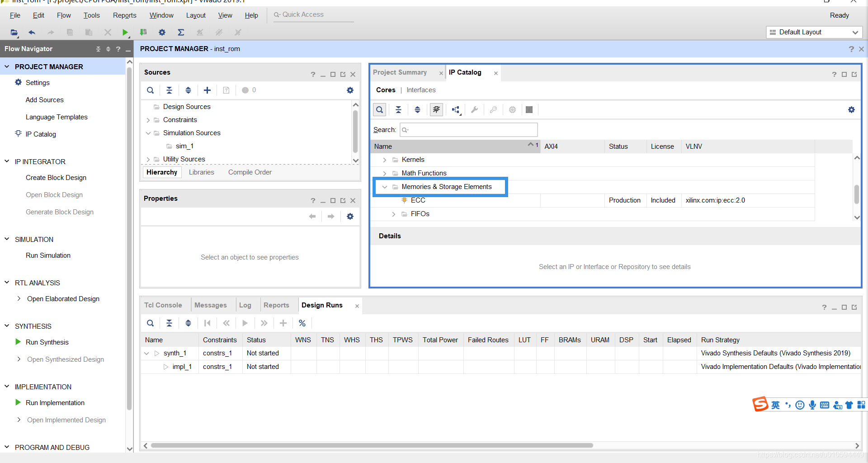868x463 pixels.
Task: Switch to Messages tab
Action: [x=211, y=305]
